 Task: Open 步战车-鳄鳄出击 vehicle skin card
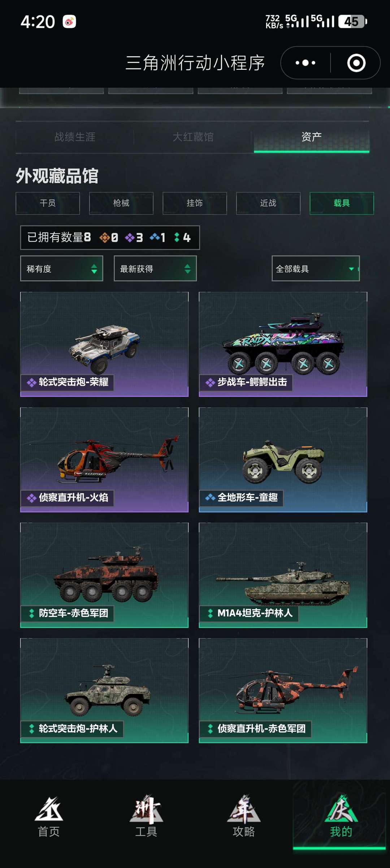point(283,344)
